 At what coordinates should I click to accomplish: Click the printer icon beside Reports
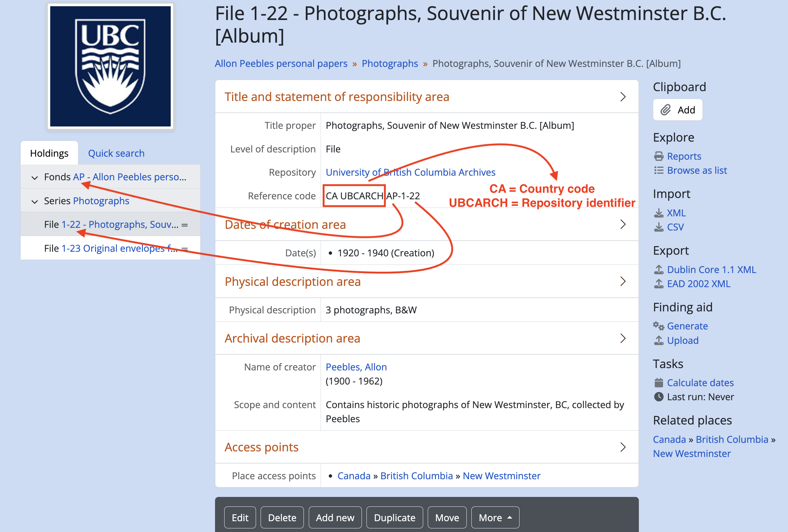(659, 156)
